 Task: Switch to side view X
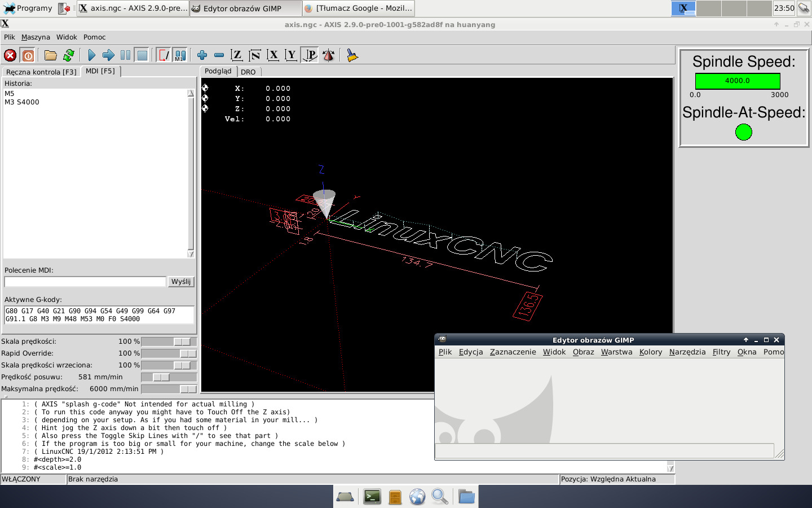tap(273, 55)
